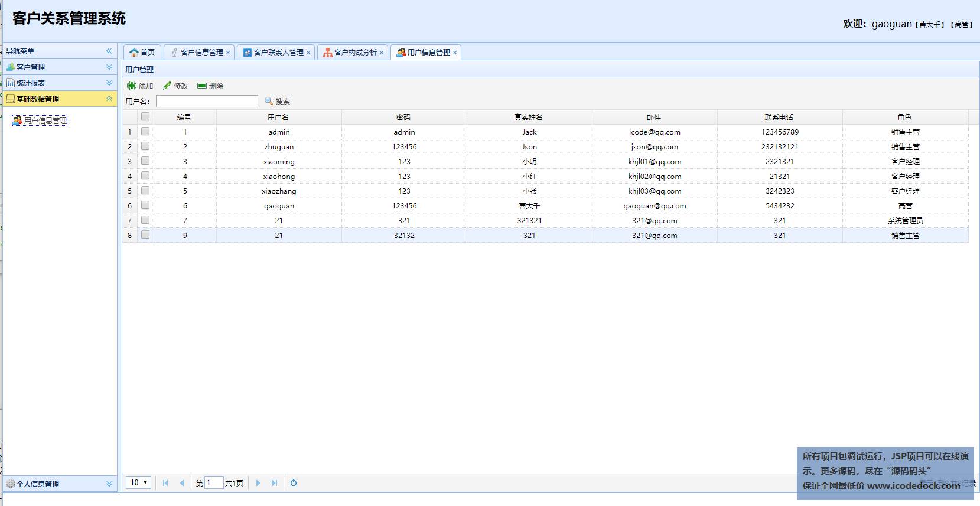
Task: Go to previous page icon
Action: coord(182,483)
